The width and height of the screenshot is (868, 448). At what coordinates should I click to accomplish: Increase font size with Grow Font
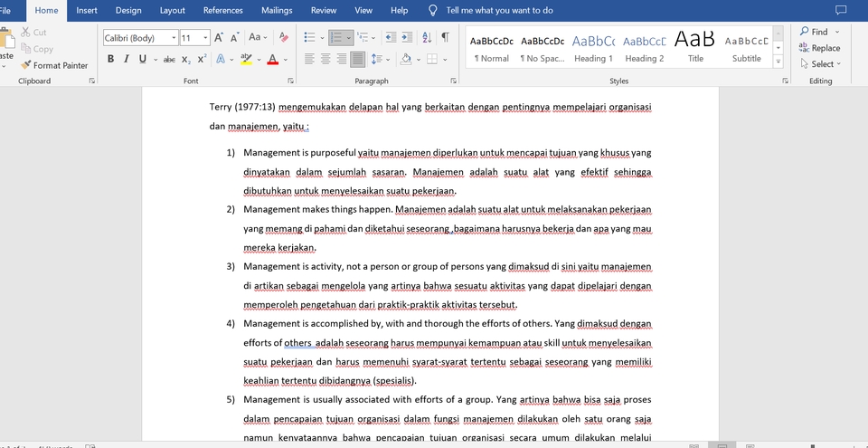[219, 37]
